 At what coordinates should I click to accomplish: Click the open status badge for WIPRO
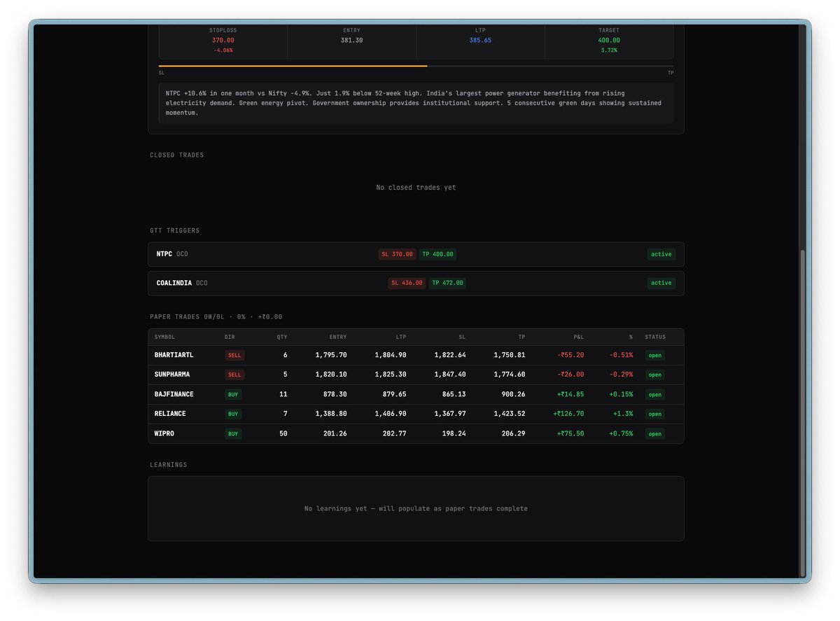point(654,433)
